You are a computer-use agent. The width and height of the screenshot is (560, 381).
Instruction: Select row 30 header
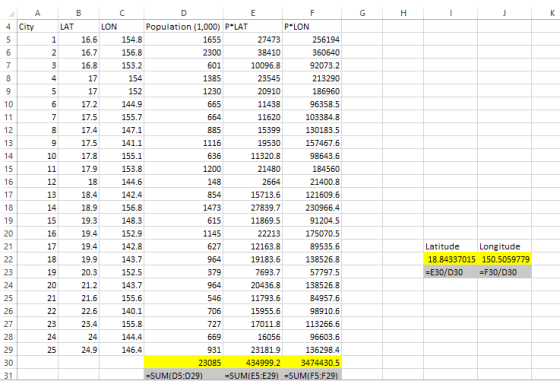[x=9, y=363]
